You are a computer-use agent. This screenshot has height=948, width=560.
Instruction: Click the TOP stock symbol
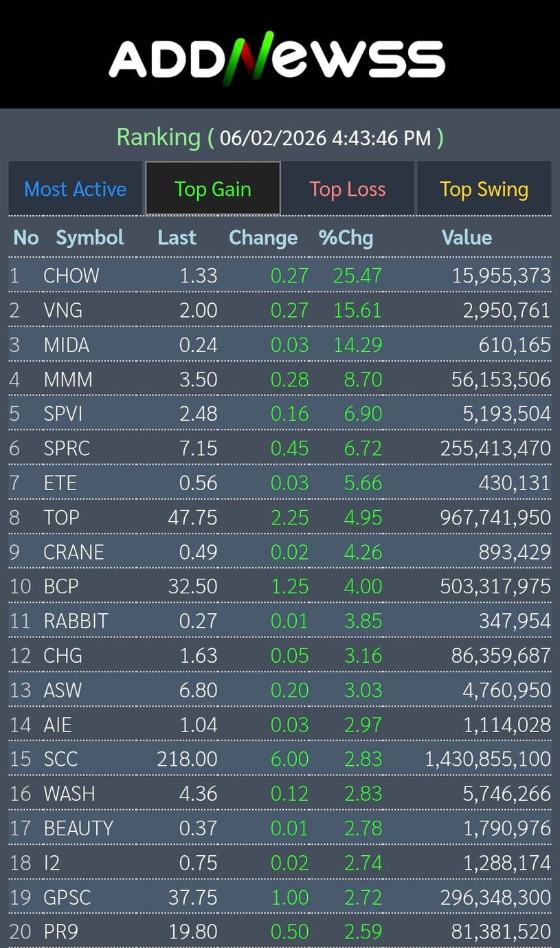point(62,518)
